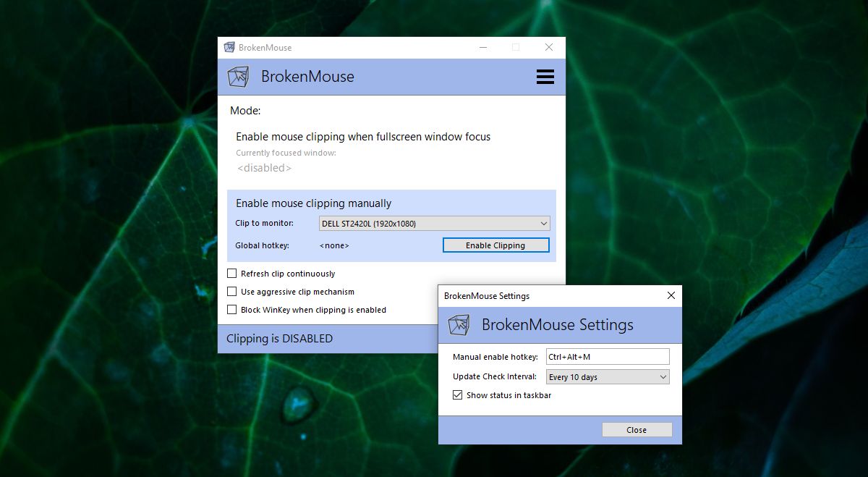Screen dimensions: 868x477
Task: Click the Manual enable hotkey field
Action: (608, 356)
